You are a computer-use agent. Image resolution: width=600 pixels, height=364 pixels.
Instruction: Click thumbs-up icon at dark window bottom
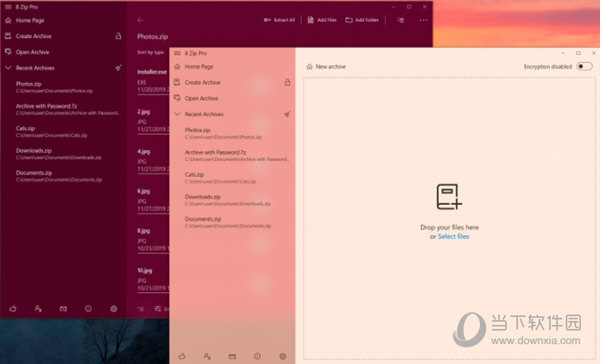13,309
